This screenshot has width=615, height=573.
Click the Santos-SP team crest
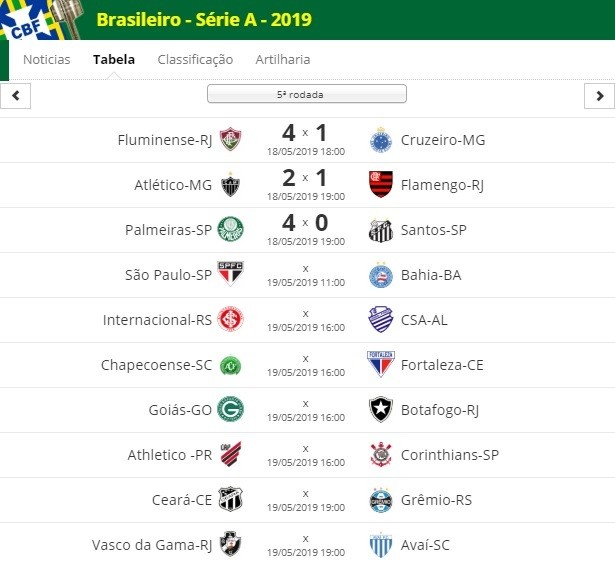[x=380, y=229]
